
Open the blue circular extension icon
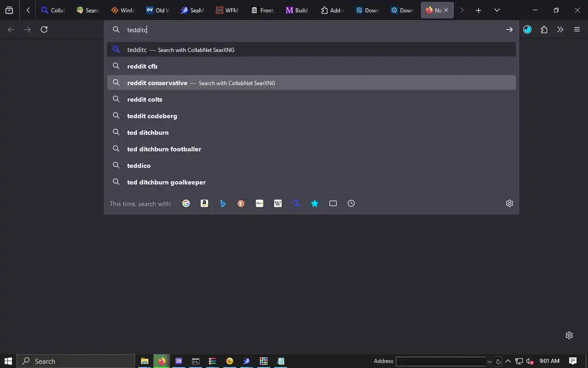(527, 29)
